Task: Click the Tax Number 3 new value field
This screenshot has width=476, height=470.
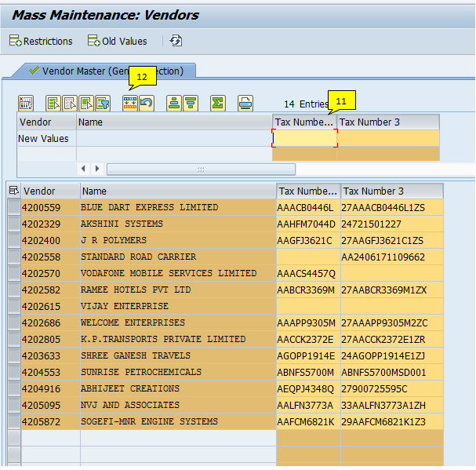Action: (388, 139)
